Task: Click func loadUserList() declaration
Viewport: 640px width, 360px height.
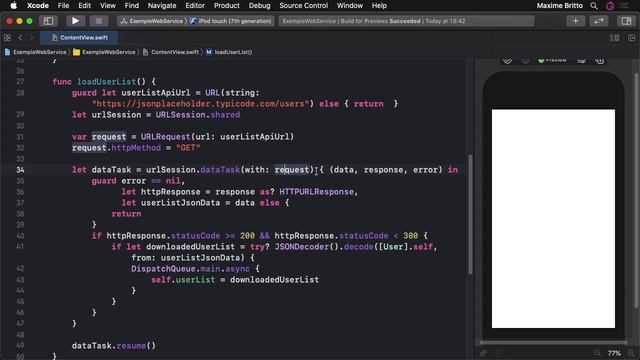Action: point(104,82)
